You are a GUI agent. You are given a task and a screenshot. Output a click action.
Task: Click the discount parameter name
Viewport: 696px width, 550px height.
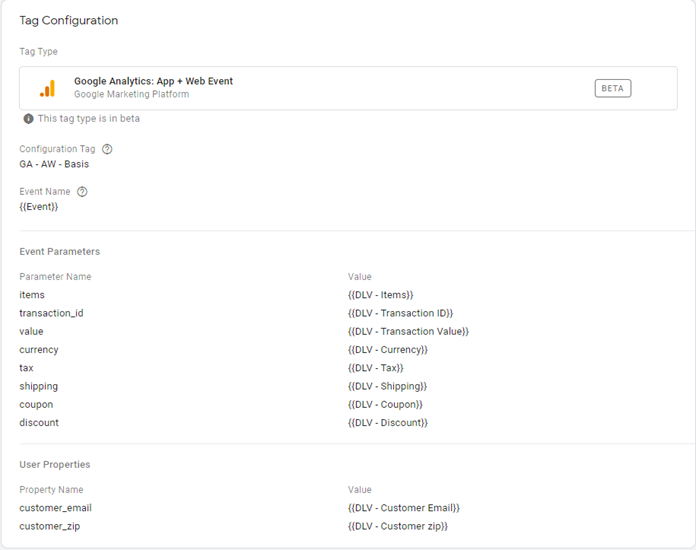point(39,423)
